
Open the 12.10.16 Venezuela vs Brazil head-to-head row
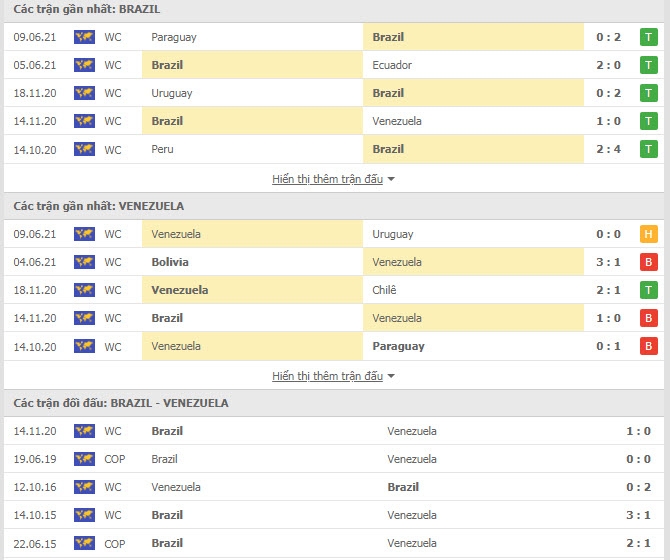(334, 487)
